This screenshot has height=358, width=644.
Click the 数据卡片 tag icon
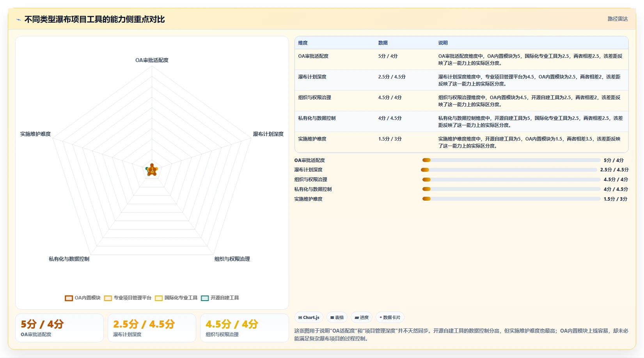[x=381, y=318]
